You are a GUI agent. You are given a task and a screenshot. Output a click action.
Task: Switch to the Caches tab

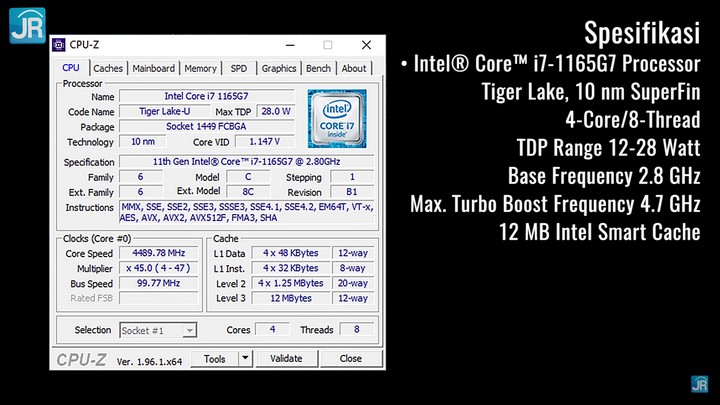click(108, 68)
